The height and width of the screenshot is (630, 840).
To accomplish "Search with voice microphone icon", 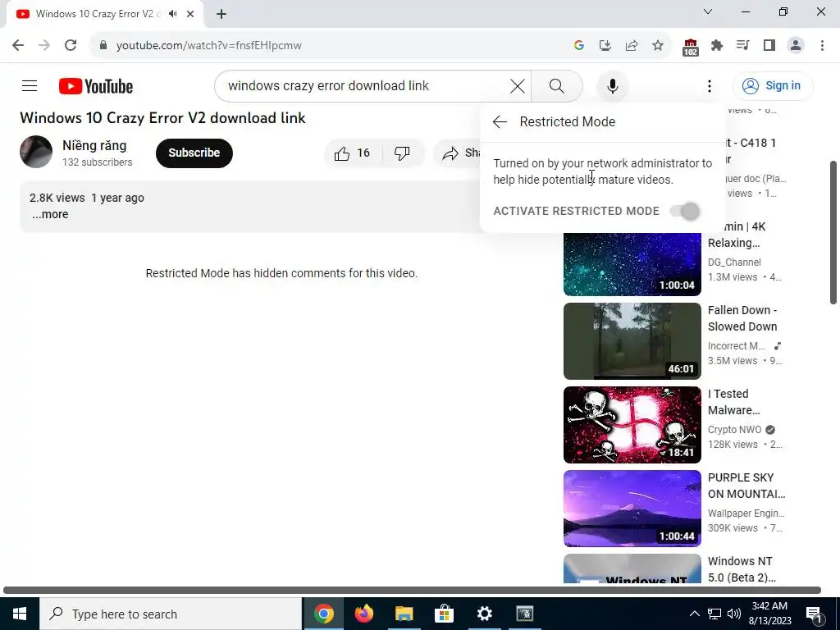I will click(612, 85).
